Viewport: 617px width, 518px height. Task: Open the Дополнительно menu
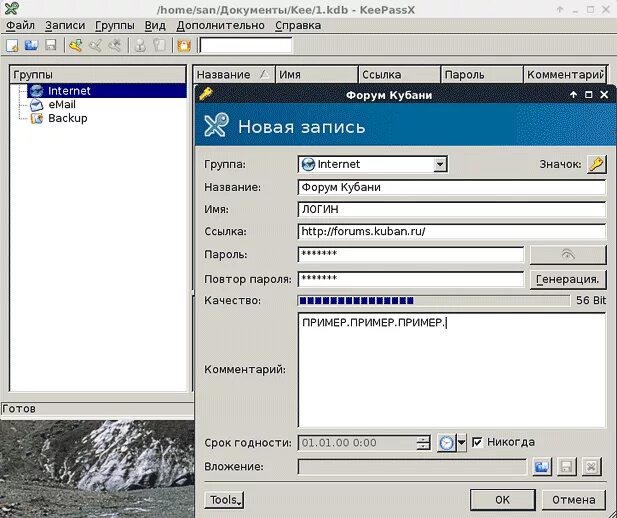click(x=220, y=26)
